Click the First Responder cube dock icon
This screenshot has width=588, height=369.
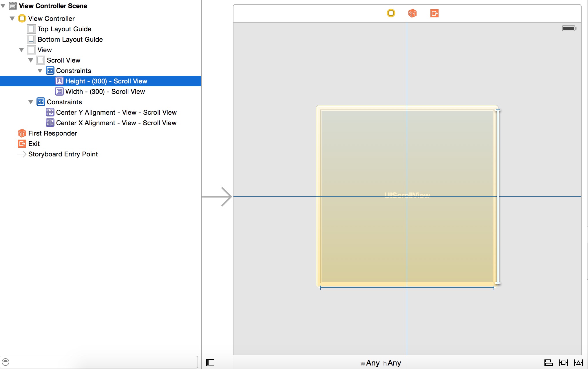coord(412,13)
